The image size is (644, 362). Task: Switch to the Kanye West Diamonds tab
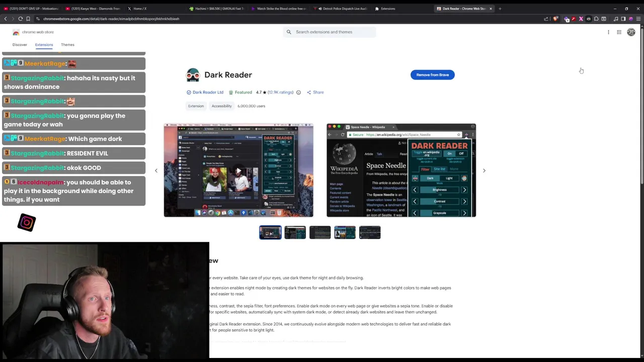(x=93, y=9)
